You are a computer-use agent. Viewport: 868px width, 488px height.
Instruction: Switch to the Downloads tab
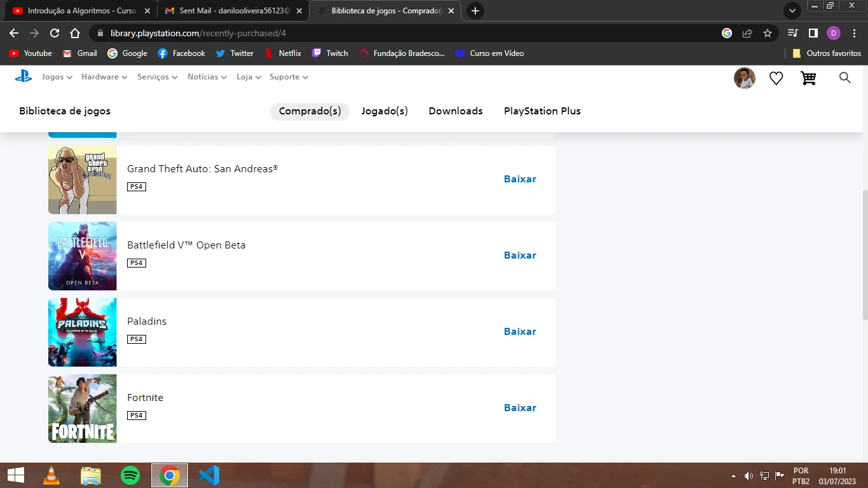[456, 111]
